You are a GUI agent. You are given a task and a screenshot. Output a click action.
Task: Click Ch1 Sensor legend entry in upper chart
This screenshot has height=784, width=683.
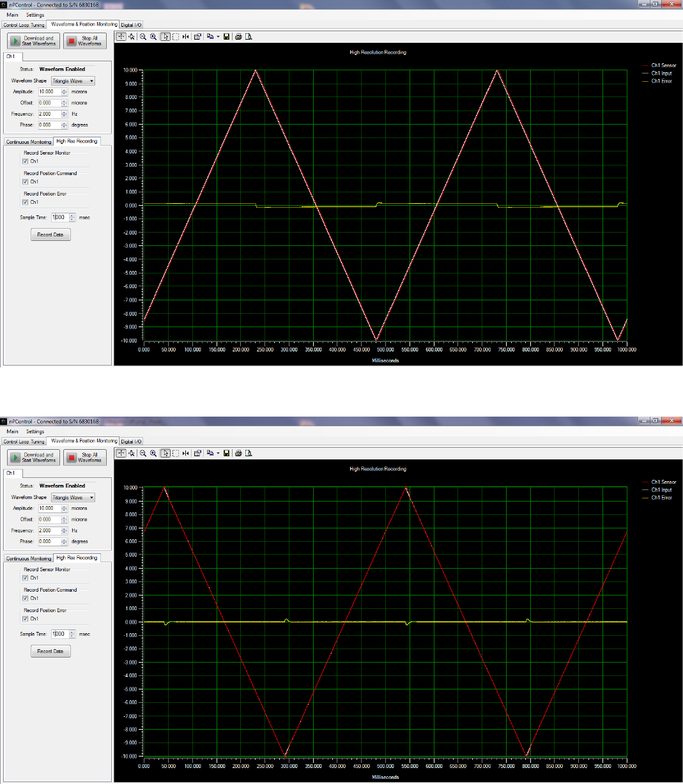pos(659,65)
